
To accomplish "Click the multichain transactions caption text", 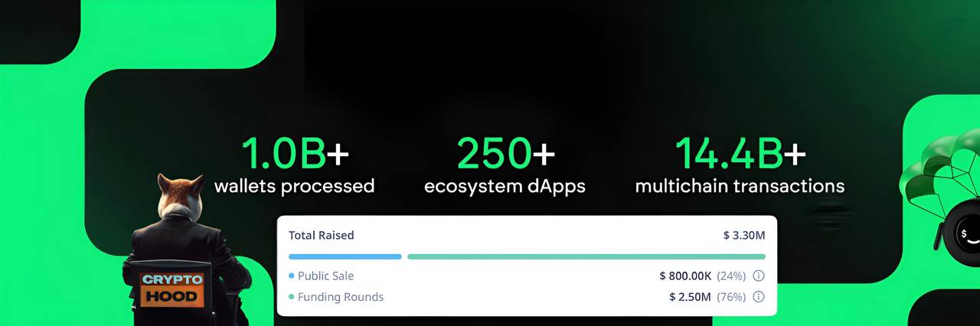I will 740,186.
